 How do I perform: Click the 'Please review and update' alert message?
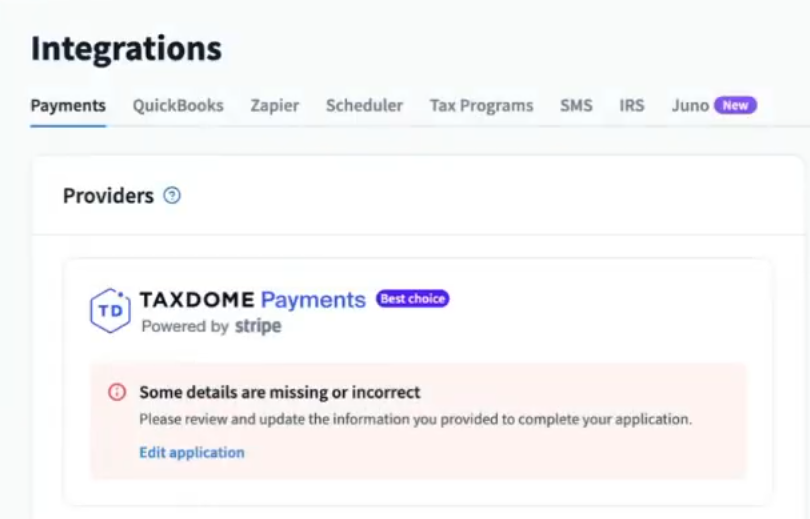(415, 420)
